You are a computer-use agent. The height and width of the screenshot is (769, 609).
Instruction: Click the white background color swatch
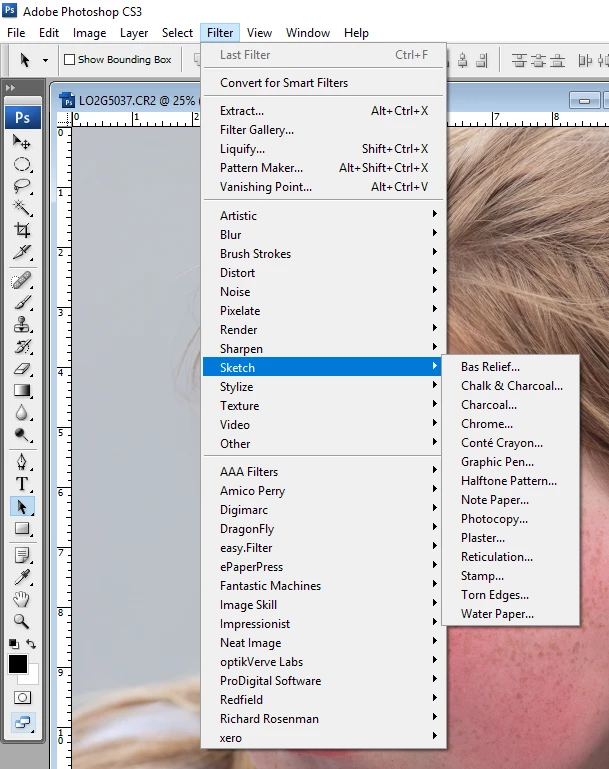[x=32, y=678]
